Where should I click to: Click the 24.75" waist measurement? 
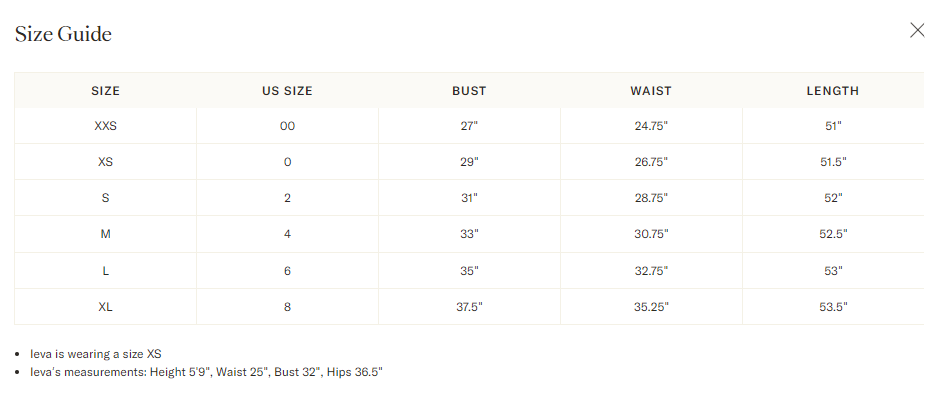click(x=651, y=126)
